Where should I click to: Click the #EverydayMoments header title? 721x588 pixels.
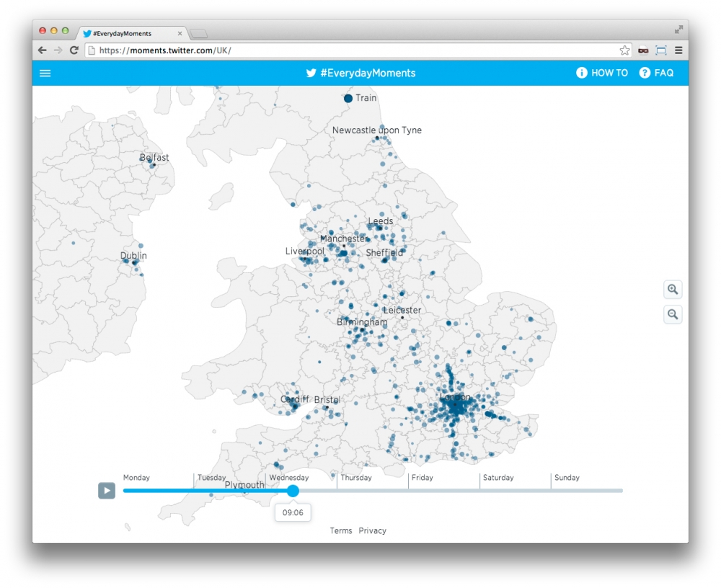[368, 73]
